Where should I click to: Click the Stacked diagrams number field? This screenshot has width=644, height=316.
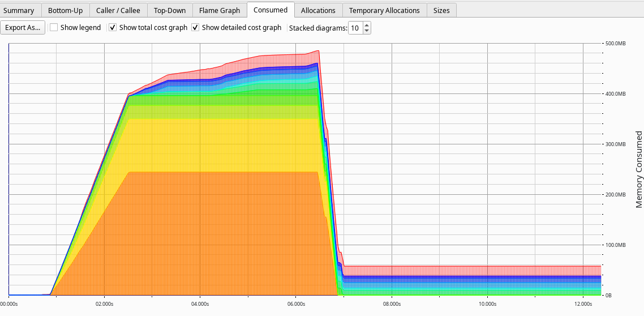[x=355, y=28]
